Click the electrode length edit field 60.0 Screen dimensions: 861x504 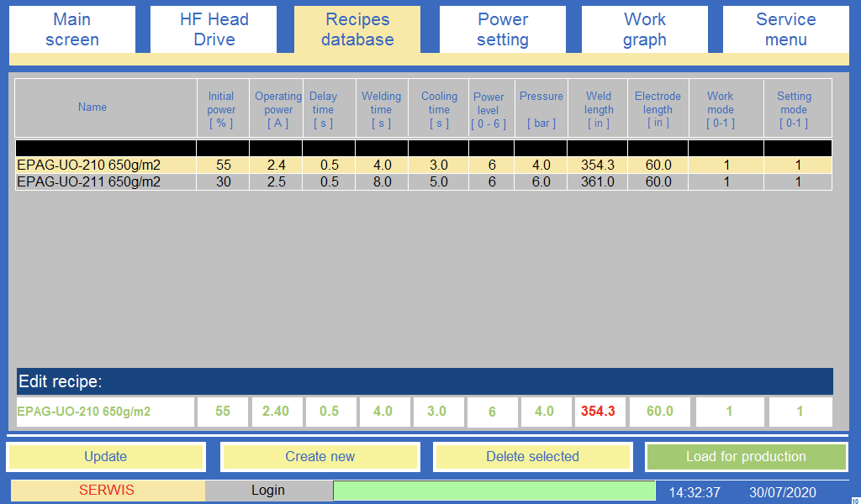click(659, 412)
